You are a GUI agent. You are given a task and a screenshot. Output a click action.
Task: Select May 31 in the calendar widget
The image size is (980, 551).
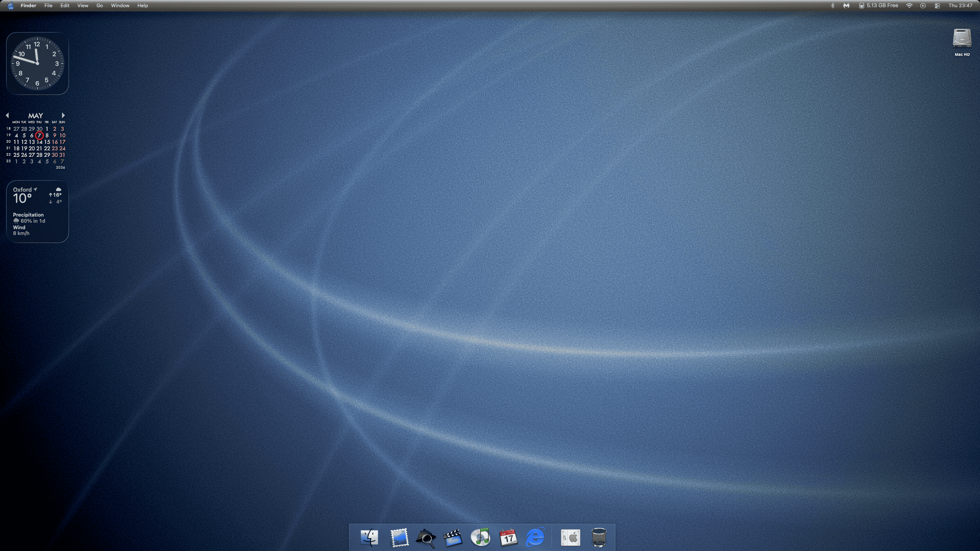pyautogui.click(x=62, y=155)
